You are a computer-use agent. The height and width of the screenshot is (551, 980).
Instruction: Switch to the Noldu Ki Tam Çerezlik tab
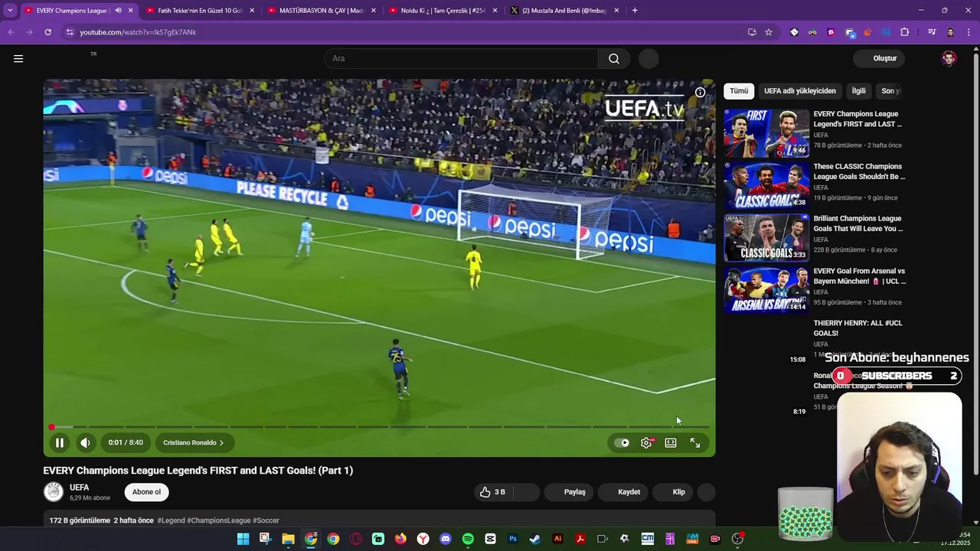coord(441,11)
